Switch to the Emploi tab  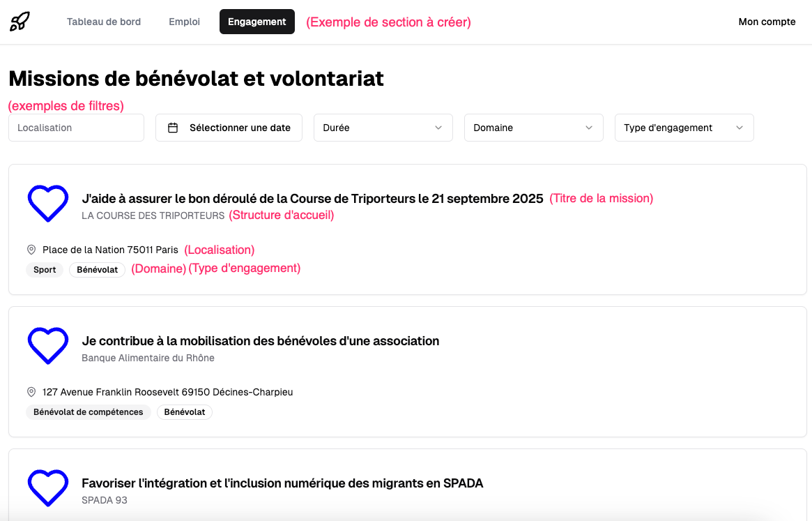184,22
